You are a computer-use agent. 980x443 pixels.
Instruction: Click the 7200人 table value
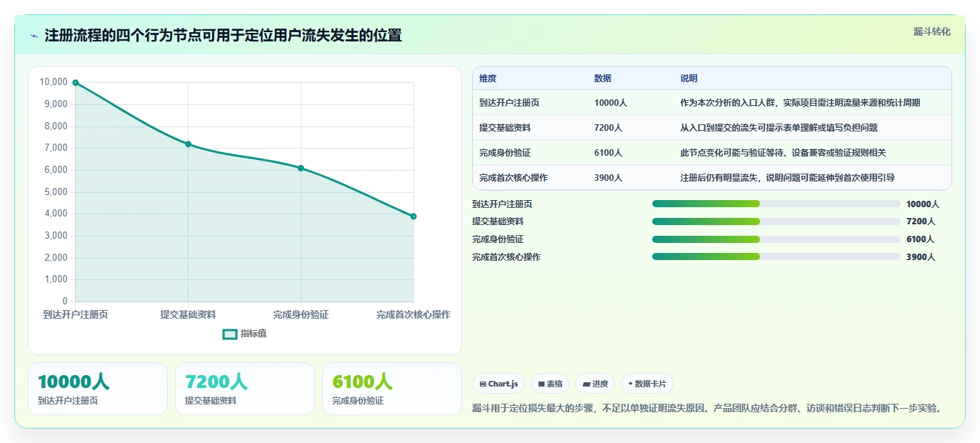[609, 128]
